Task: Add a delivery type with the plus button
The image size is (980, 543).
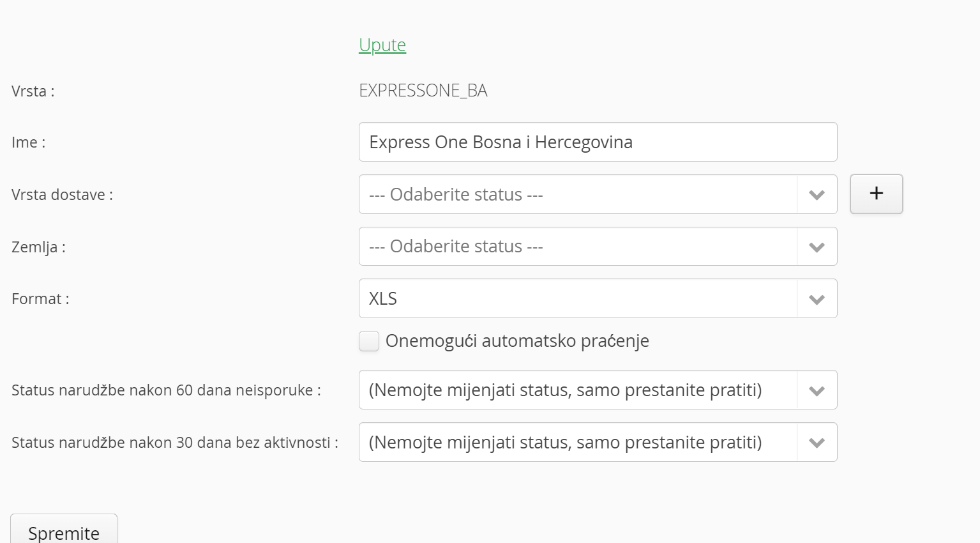Action: pos(876,194)
